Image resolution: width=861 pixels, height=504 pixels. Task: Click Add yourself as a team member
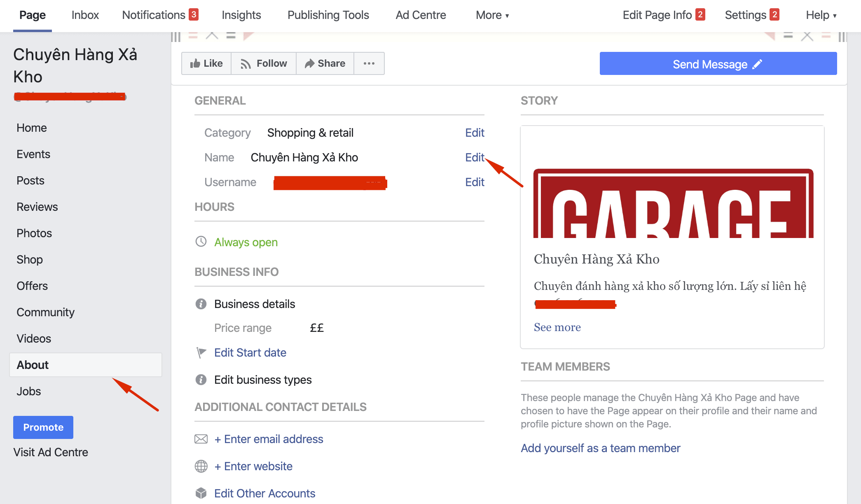pos(600,448)
